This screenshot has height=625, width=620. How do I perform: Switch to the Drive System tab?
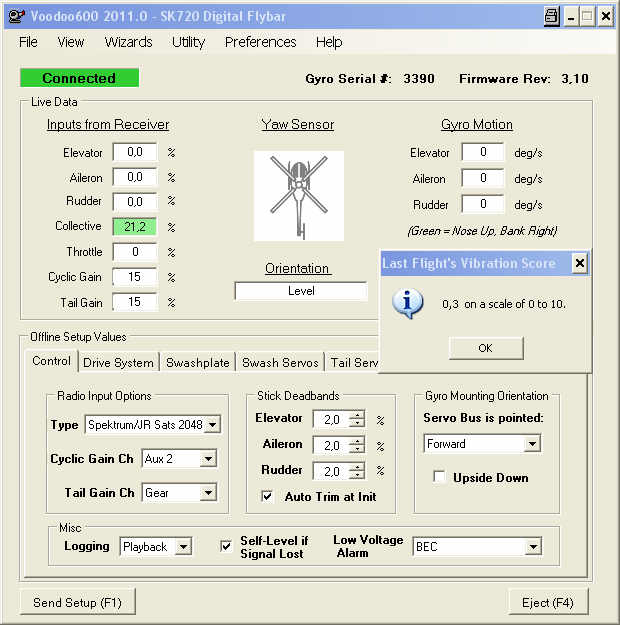tap(118, 363)
